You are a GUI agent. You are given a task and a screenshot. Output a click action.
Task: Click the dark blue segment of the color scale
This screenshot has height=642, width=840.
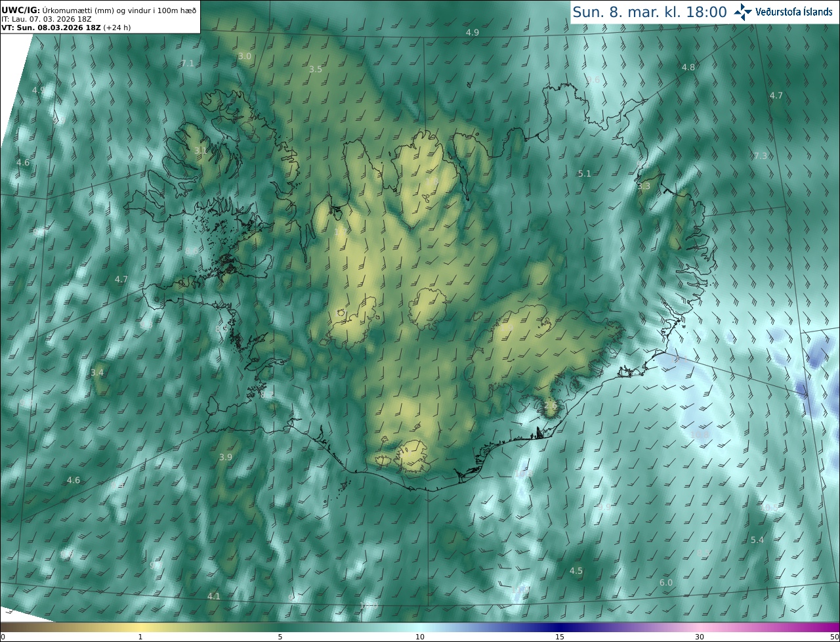(560, 628)
